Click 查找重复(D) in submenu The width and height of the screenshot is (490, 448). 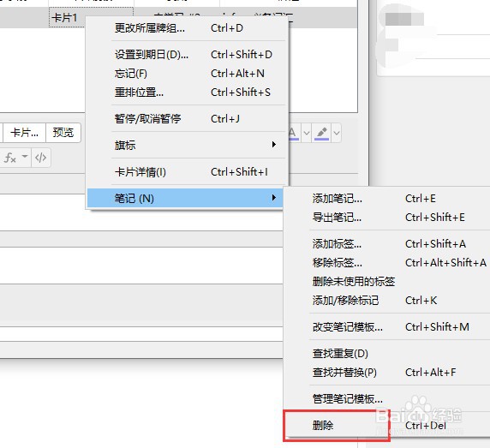tap(387, 354)
